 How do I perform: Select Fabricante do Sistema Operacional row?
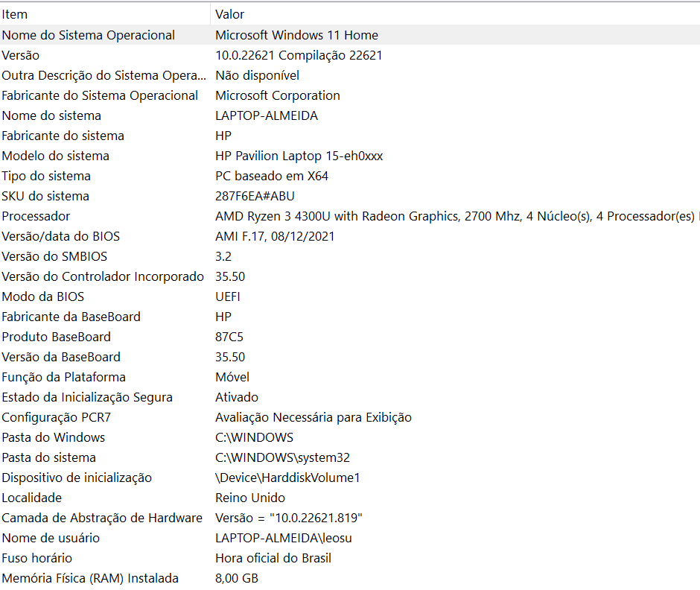[x=350, y=95]
